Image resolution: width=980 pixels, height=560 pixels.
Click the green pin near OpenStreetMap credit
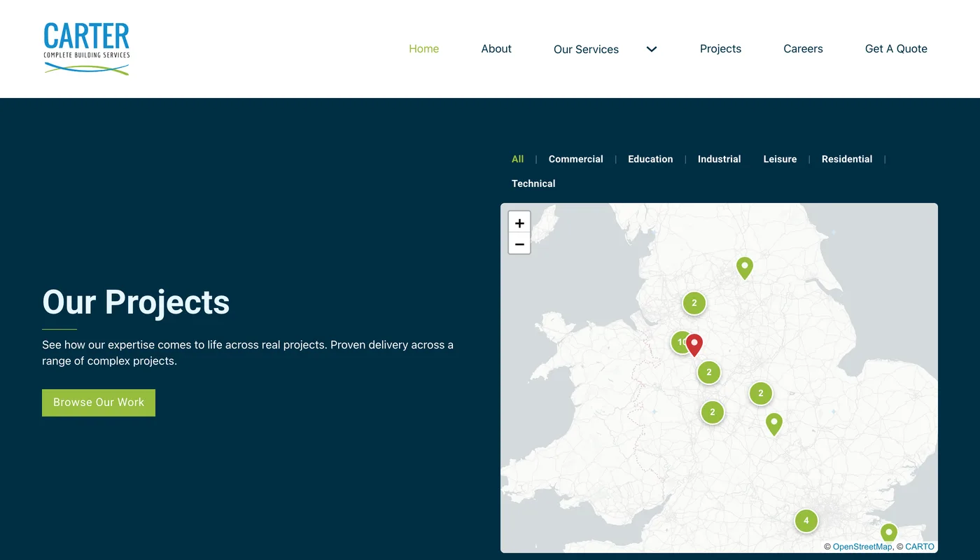point(888,533)
